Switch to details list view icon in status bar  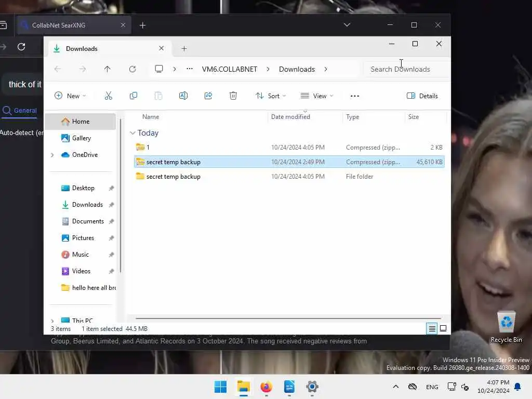(x=432, y=328)
